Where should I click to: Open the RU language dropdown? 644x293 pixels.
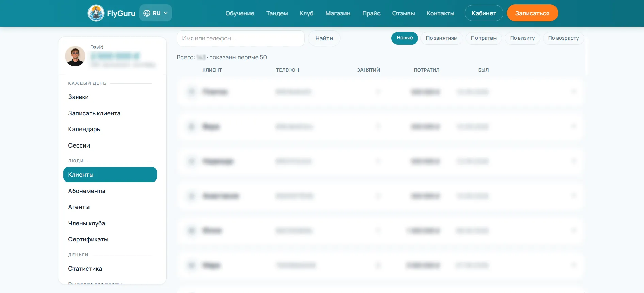click(x=156, y=13)
